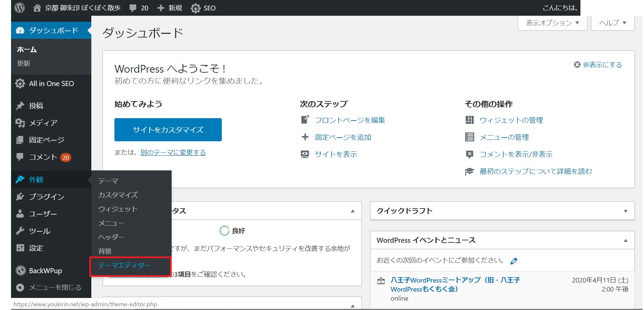This screenshot has width=644, height=310.
Task: Click the plus icon beside 固定ページを追加
Action: [x=305, y=137]
